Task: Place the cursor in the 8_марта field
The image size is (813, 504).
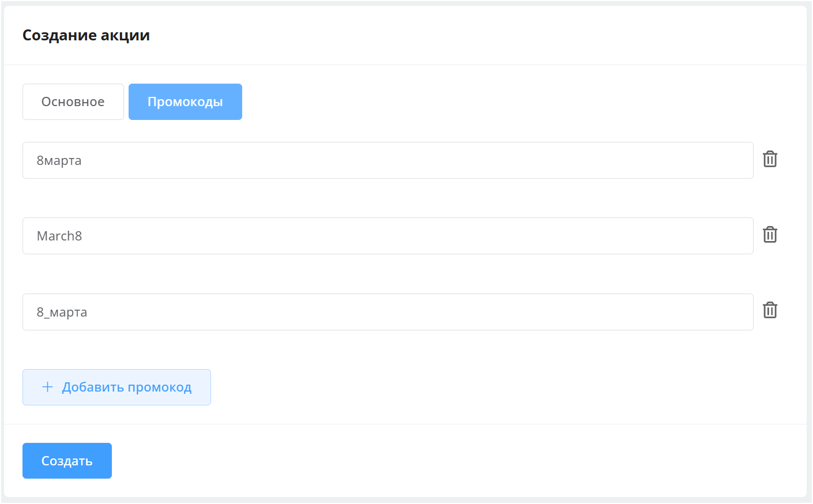Action: pos(387,312)
